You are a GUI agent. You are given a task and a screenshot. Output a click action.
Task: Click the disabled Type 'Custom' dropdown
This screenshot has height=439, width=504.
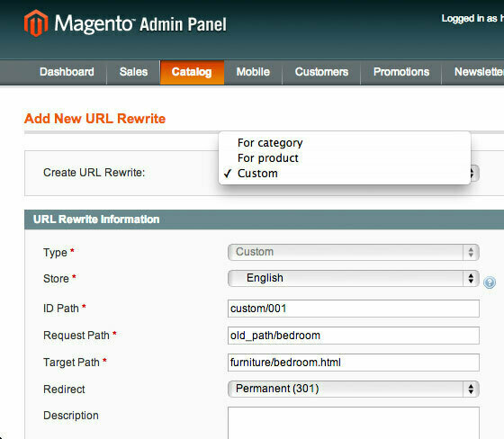click(353, 252)
